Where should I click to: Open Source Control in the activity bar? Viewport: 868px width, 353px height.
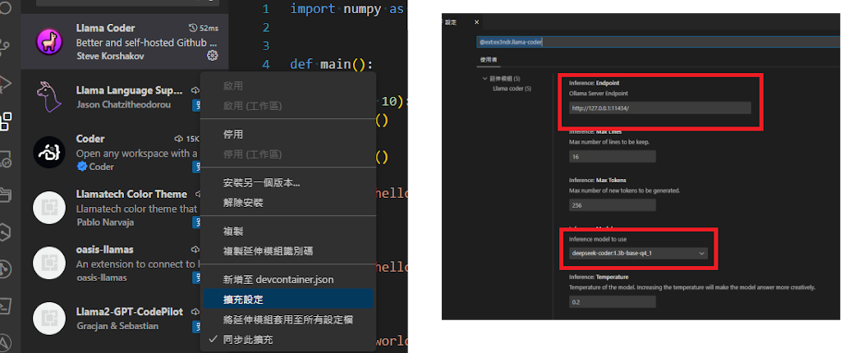(x=6, y=46)
